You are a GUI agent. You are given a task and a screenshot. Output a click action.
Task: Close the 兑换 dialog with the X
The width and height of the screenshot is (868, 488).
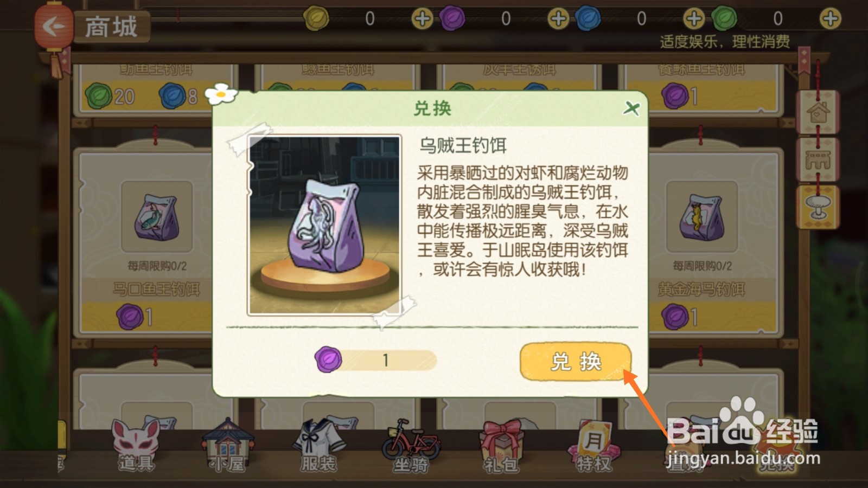coord(631,108)
